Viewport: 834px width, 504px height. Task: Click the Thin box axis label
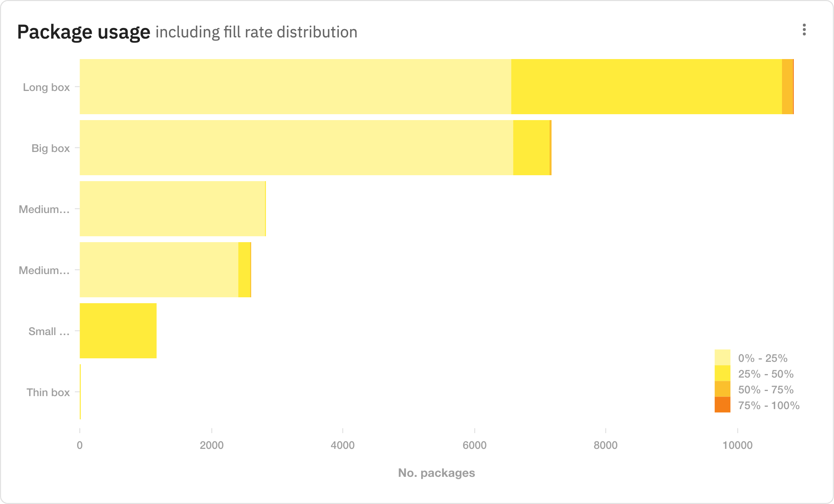click(x=48, y=392)
